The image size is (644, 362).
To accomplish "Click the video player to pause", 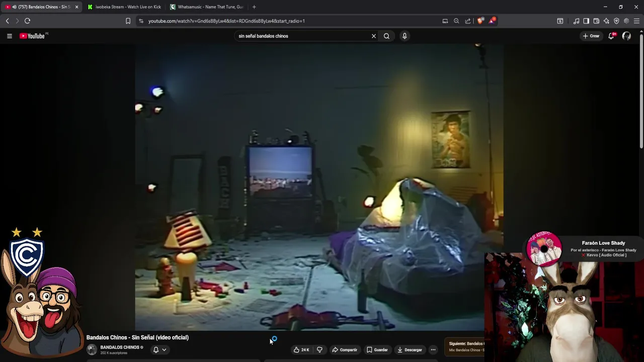I will (319, 187).
